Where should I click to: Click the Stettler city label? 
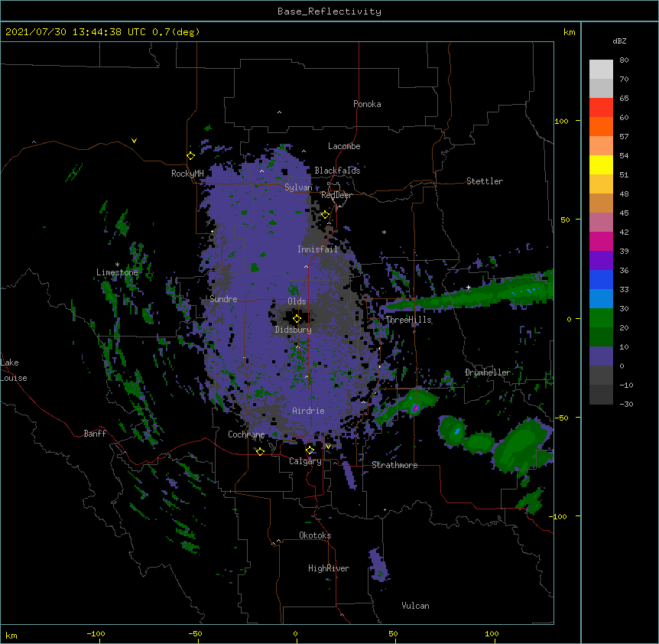pyautogui.click(x=485, y=181)
